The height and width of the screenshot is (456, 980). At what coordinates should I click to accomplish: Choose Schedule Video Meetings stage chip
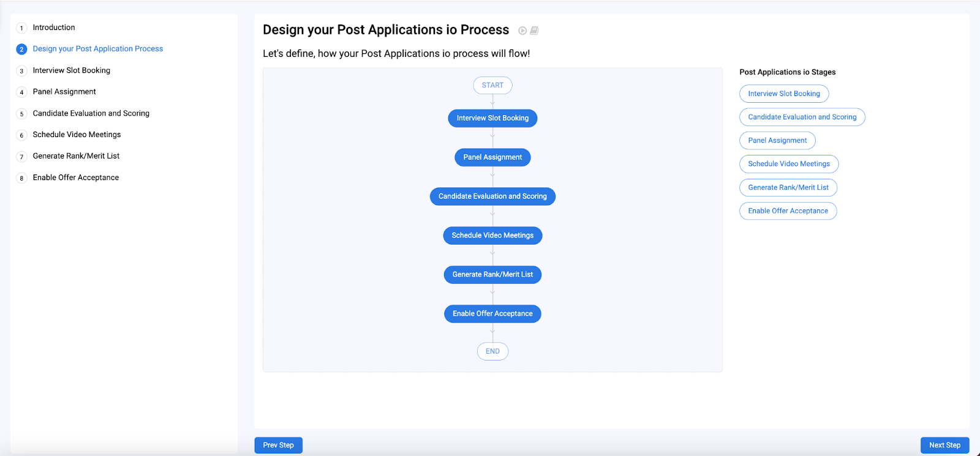tap(788, 164)
